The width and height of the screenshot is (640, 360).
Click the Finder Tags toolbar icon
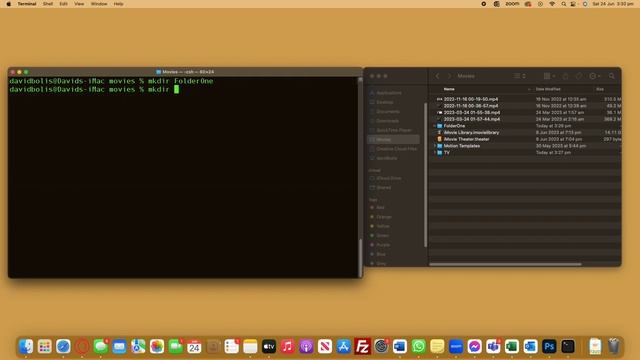pyautogui.click(x=579, y=76)
